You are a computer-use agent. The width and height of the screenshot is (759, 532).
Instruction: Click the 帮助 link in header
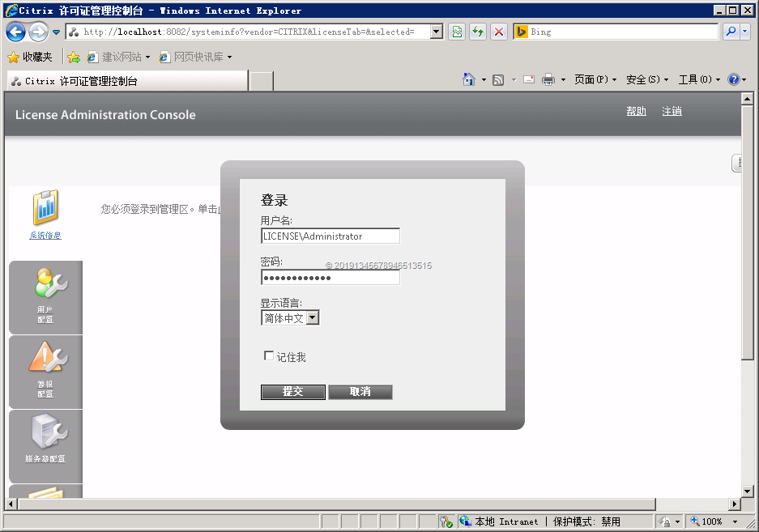coord(636,112)
